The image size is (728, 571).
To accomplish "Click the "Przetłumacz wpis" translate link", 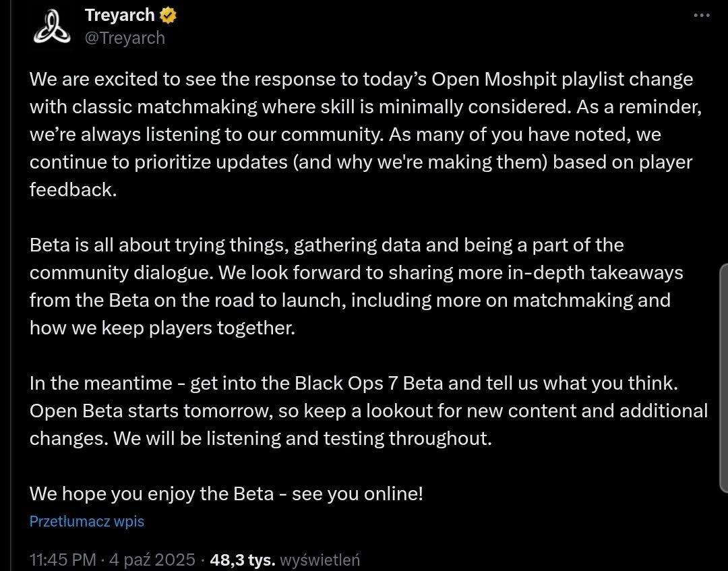I will tap(87, 521).
